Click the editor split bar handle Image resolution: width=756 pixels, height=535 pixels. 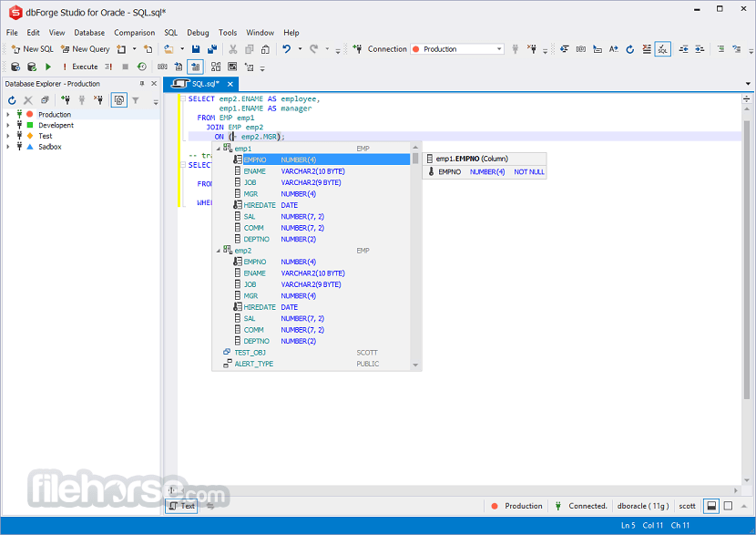746,99
